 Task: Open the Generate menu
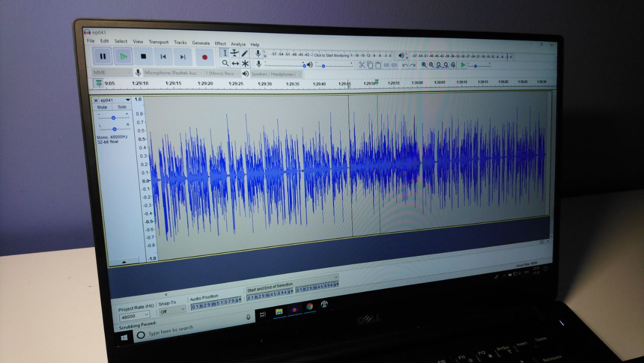[201, 43]
